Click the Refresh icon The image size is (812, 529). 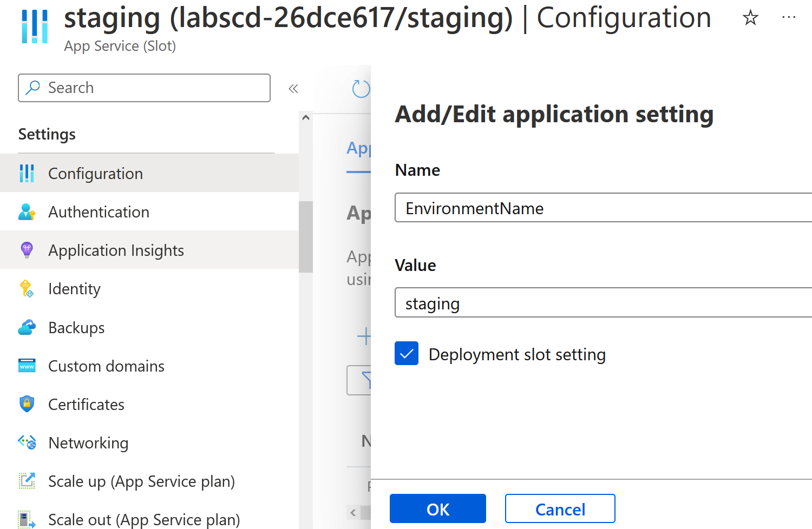pos(361,89)
